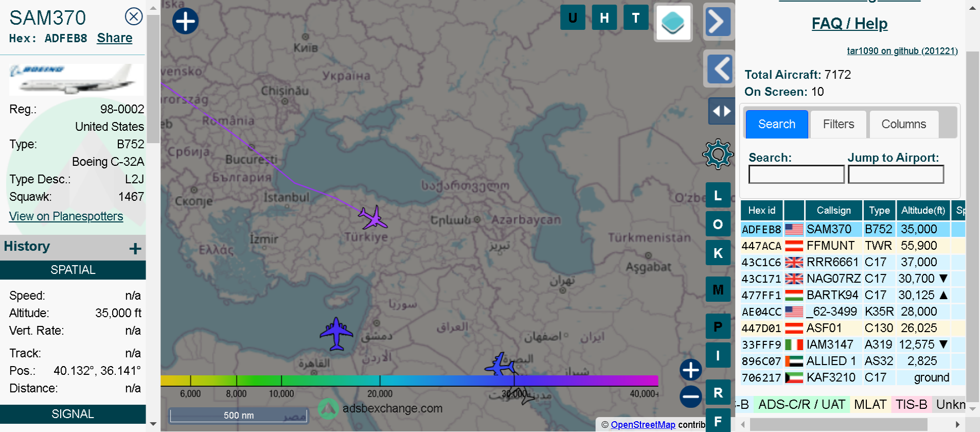Select the _62-3499 aircraft row
The image size is (980, 432).
coord(853,312)
